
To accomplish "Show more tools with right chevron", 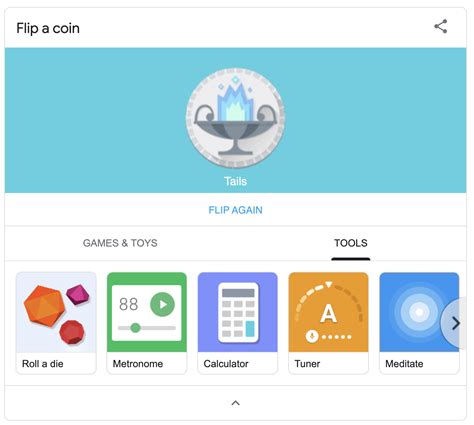I will [x=456, y=323].
